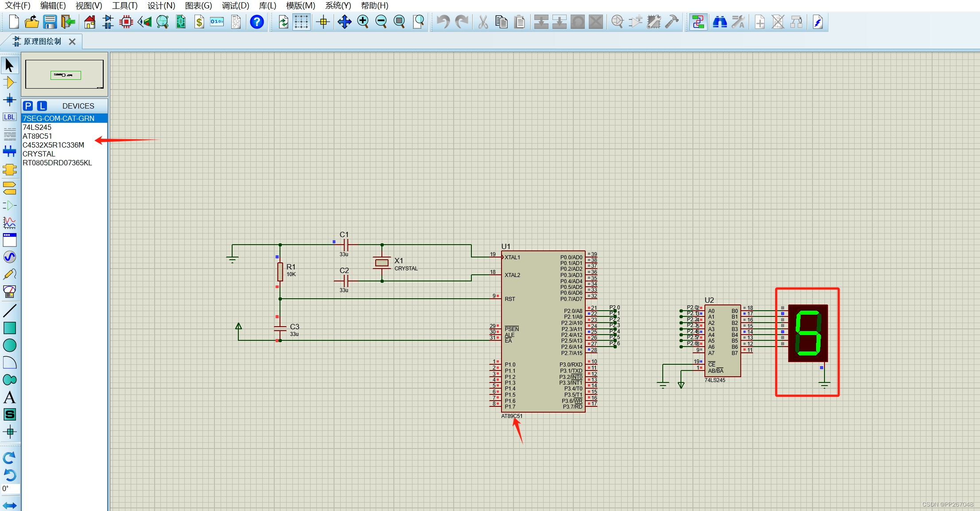Select the Buses mode tool
980x511 pixels.
point(9,152)
